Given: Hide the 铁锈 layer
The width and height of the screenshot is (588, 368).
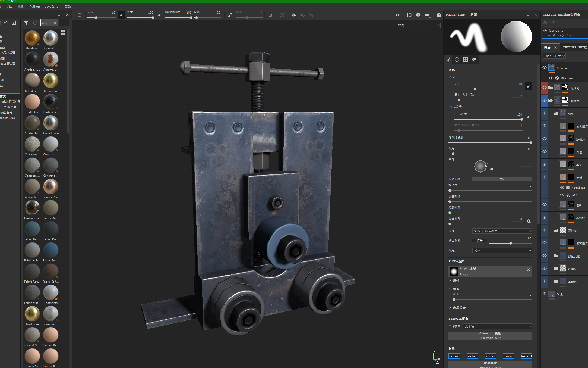Looking at the screenshot, I should (545, 177).
